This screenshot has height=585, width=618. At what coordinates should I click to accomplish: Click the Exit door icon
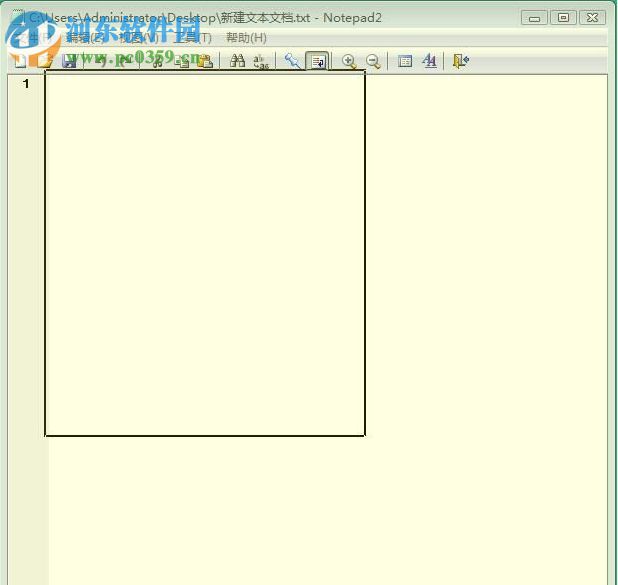coord(461,61)
